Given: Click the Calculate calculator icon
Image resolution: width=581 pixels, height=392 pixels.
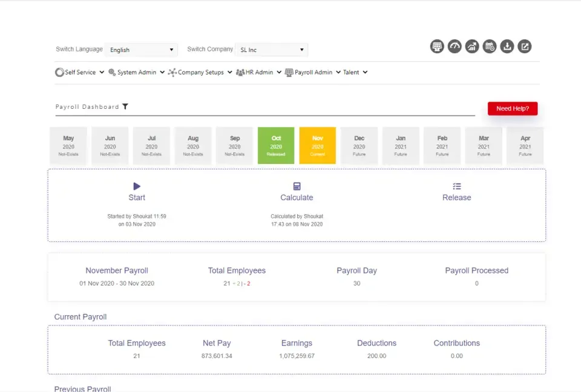Looking at the screenshot, I should (x=297, y=186).
